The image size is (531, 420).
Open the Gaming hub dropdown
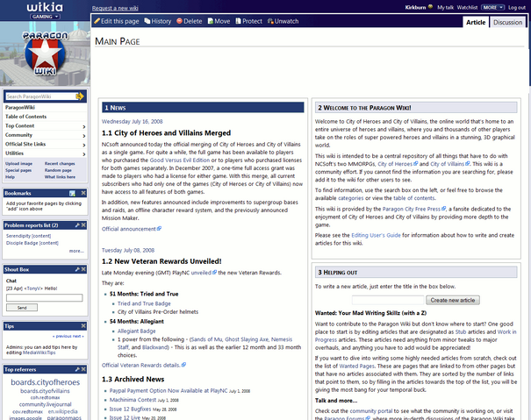(45, 17)
